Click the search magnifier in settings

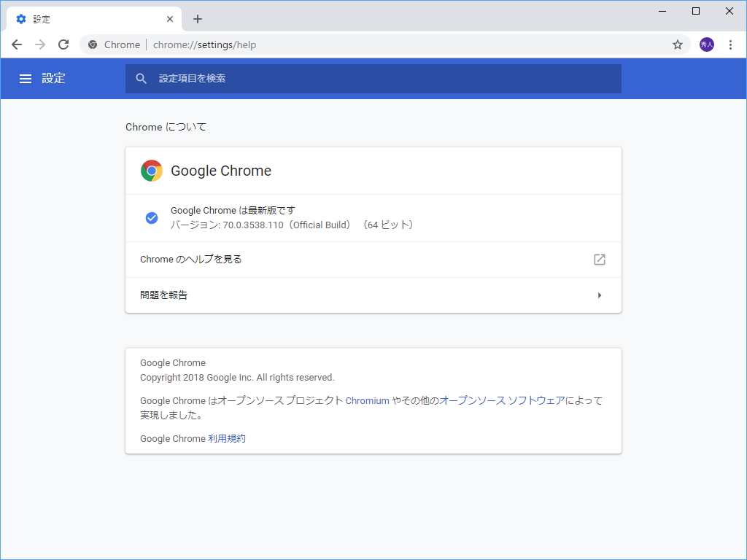coord(142,78)
